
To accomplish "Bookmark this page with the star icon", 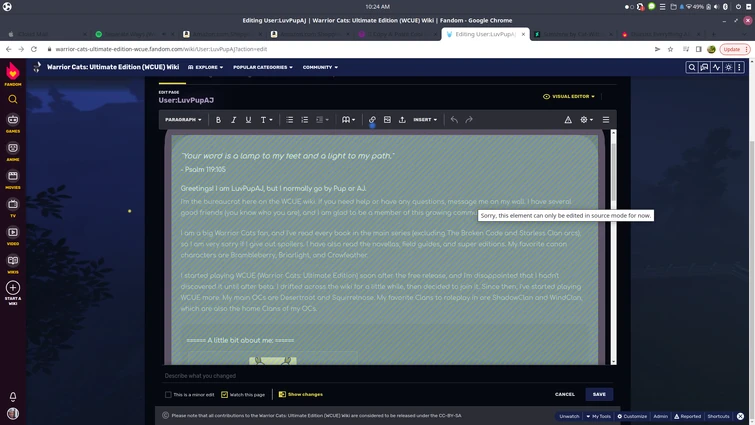I will tap(670, 49).
